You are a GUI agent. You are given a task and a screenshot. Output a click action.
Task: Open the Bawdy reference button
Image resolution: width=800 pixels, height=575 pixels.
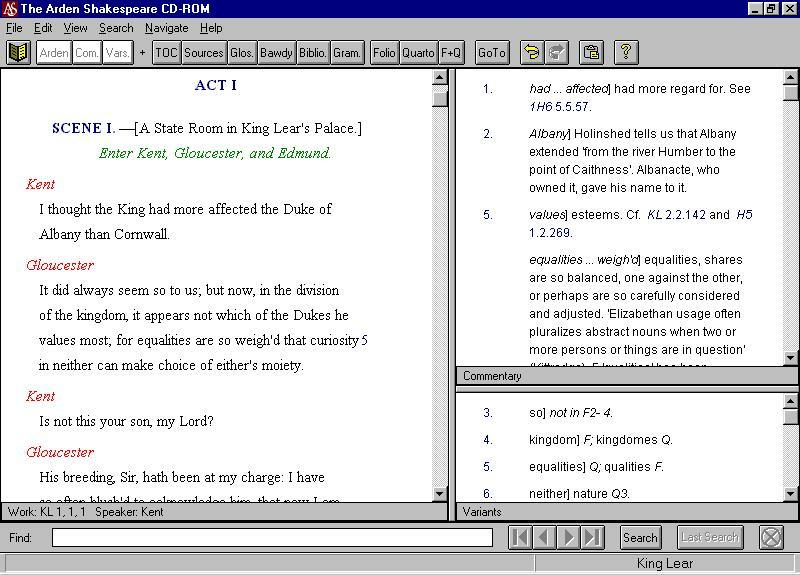[276, 53]
